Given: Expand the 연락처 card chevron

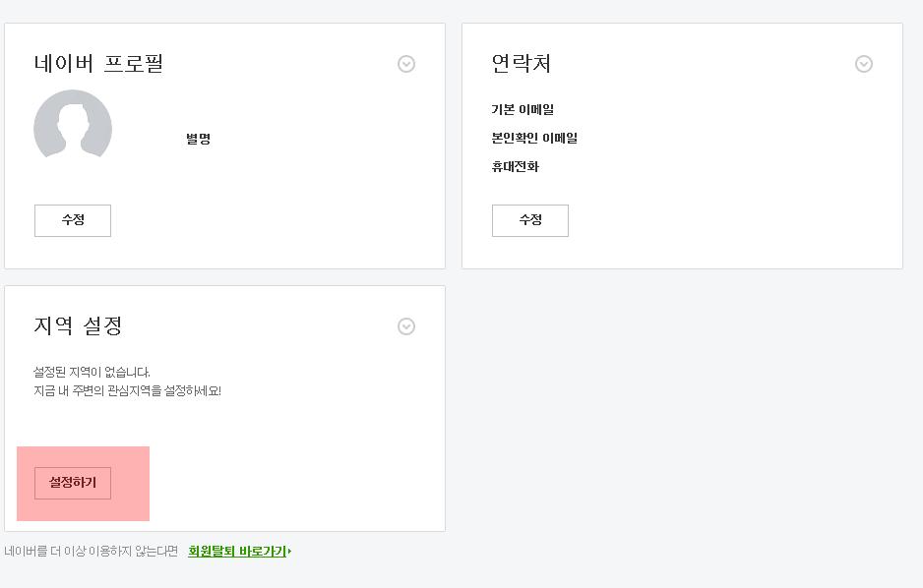Looking at the screenshot, I should coord(864,64).
